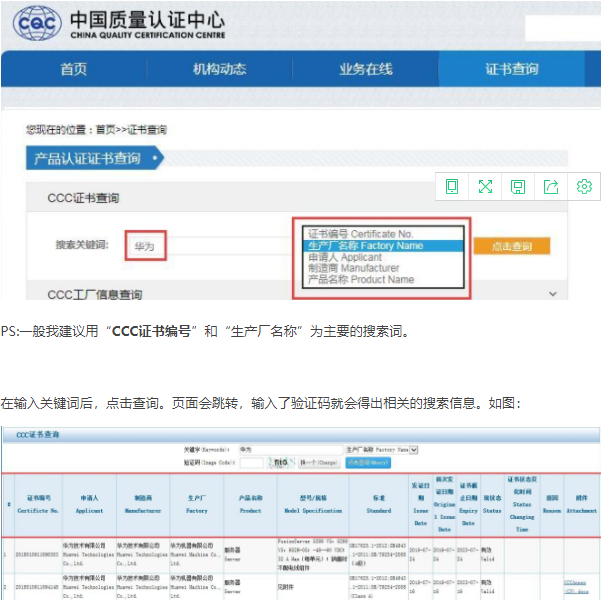Click the mobile-view icon in the floating toolbar
The image size is (601, 608).
(452, 187)
